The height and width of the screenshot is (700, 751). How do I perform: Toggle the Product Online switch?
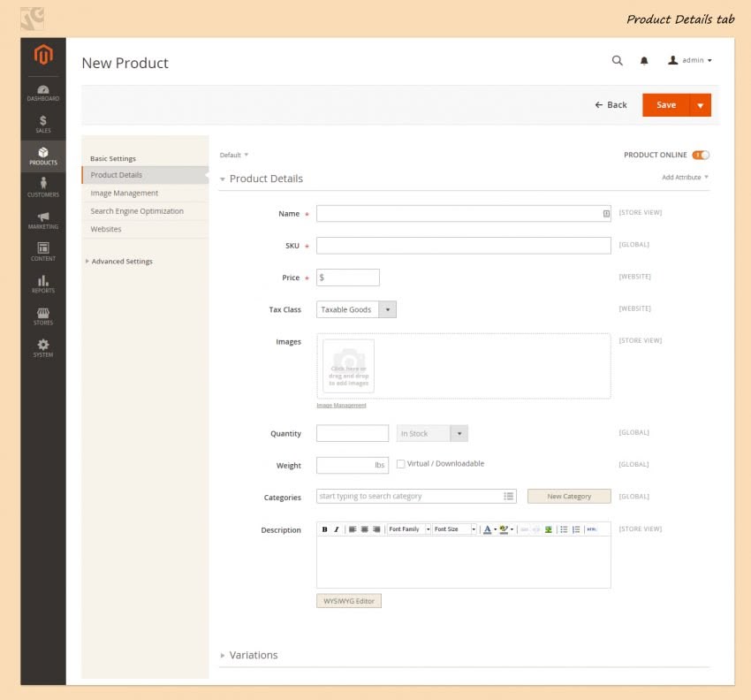click(x=701, y=155)
